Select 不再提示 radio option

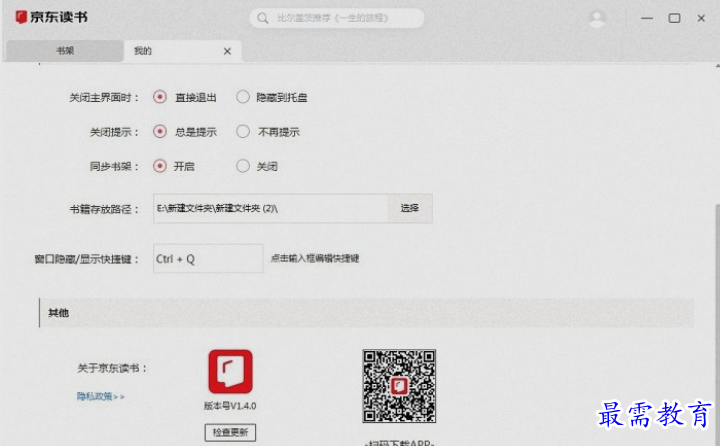click(x=243, y=132)
